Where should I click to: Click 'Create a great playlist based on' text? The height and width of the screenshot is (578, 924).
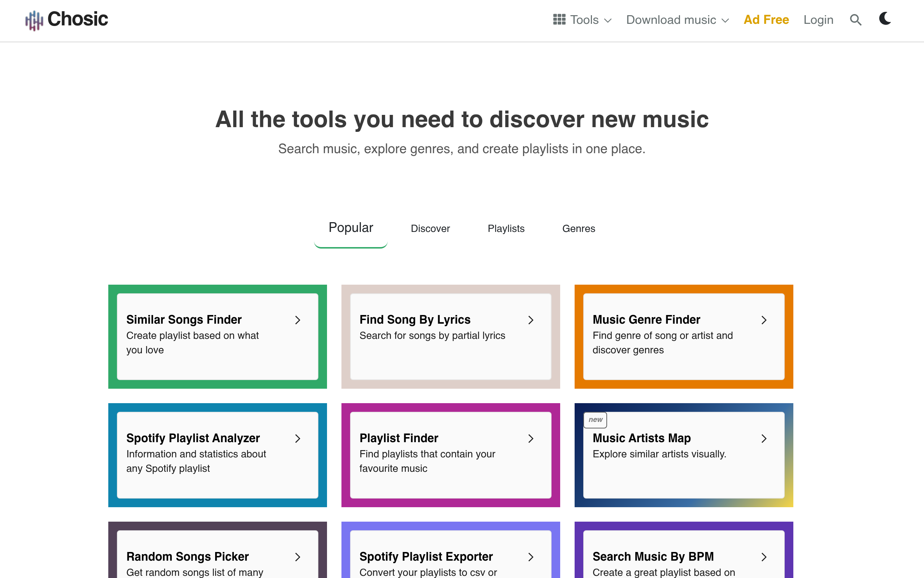[664, 572]
